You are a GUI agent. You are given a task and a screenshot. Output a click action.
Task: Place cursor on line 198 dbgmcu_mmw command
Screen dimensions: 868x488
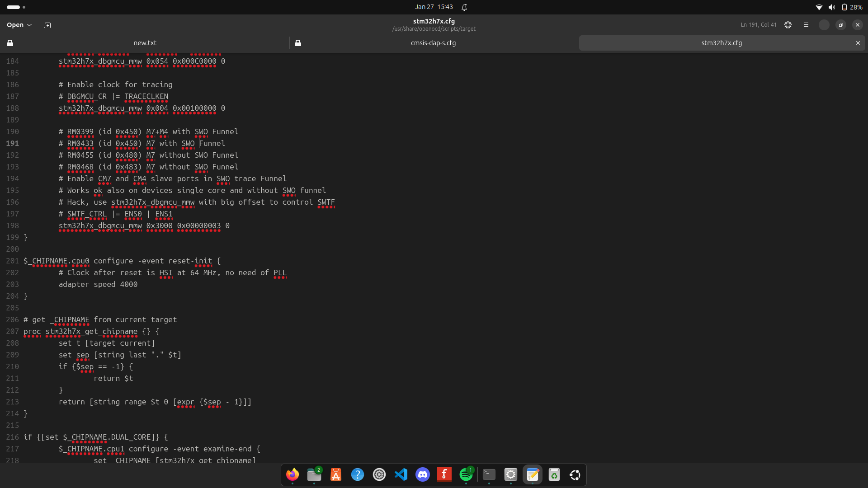100,225
